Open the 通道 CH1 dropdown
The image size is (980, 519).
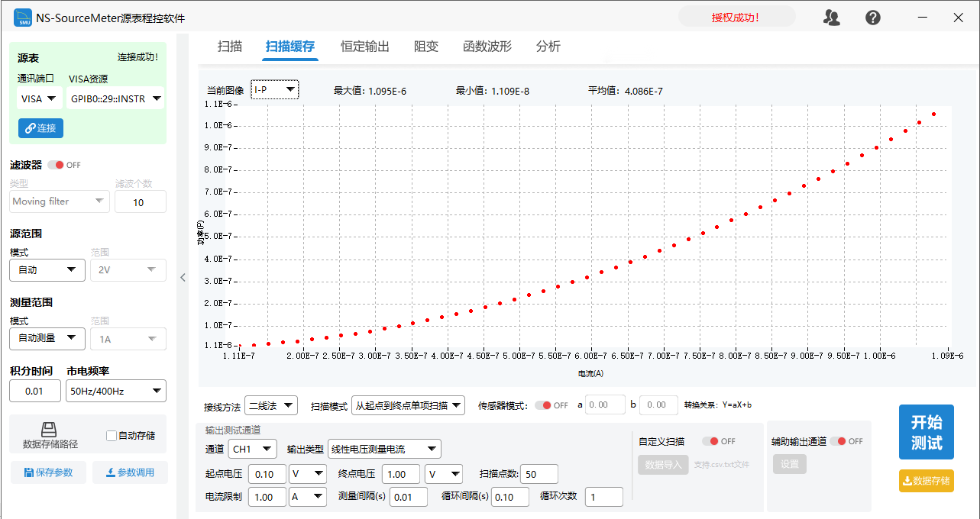tap(253, 449)
